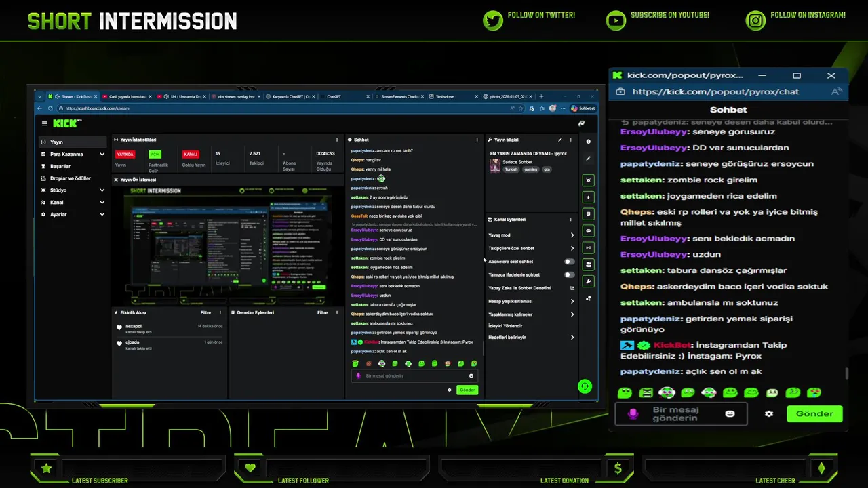Open the emoji picker in dashboard message box

point(471,375)
